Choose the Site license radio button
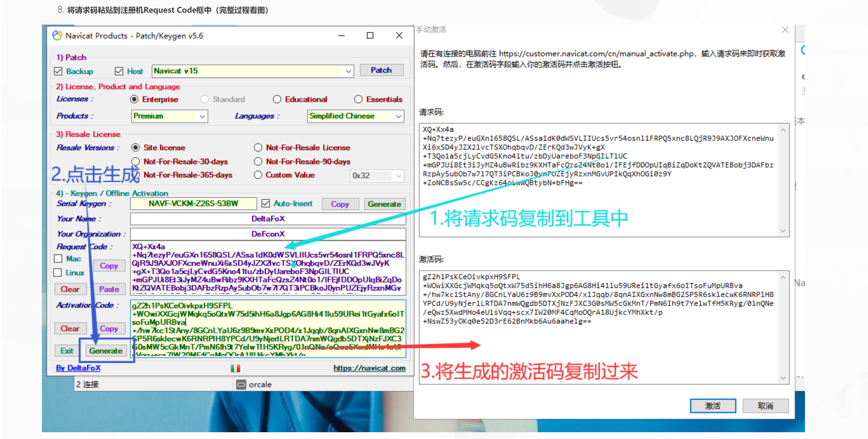This screenshot has width=868, height=439. [x=135, y=147]
